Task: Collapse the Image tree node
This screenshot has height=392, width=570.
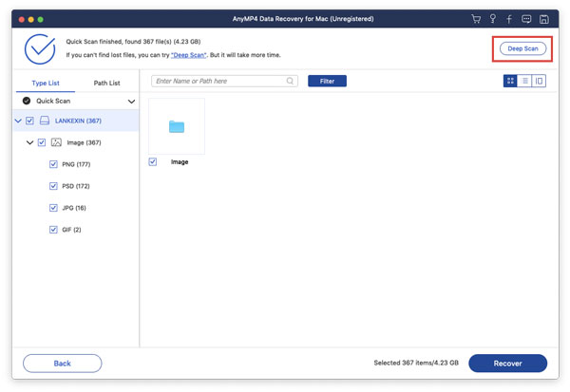Action: pos(29,142)
